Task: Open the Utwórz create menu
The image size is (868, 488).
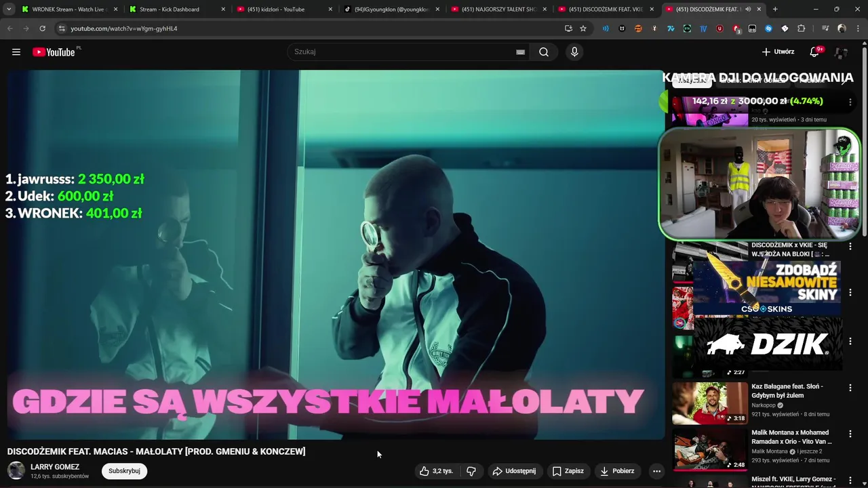Action: pyautogui.click(x=778, y=52)
